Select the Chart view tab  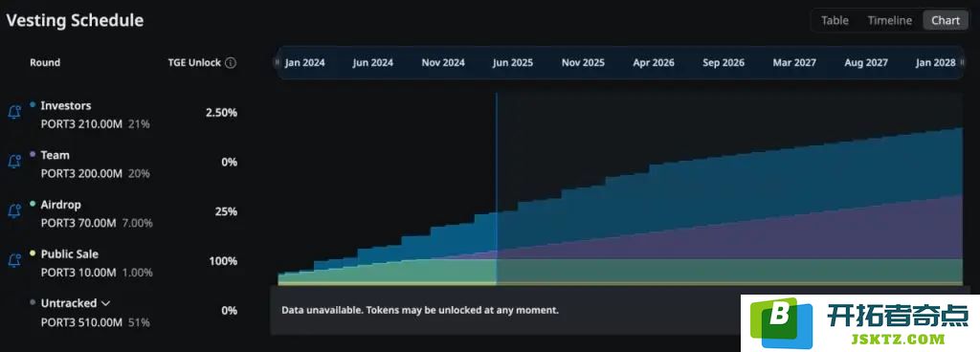click(945, 21)
